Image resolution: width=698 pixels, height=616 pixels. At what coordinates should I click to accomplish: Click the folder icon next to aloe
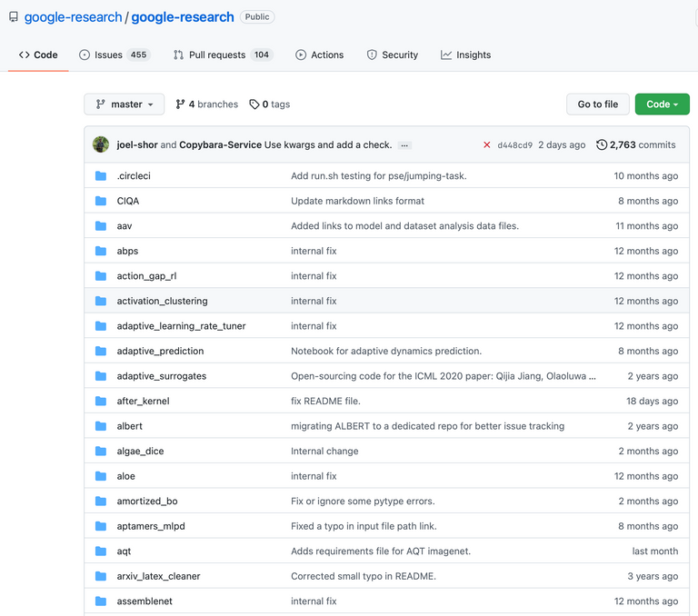click(x=101, y=476)
